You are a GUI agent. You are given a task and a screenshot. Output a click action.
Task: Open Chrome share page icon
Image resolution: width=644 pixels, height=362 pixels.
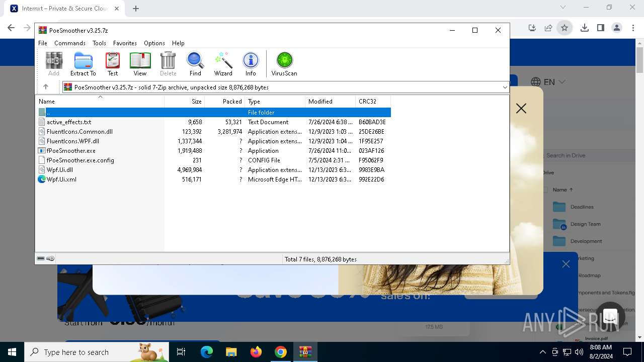(x=548, y=28)
